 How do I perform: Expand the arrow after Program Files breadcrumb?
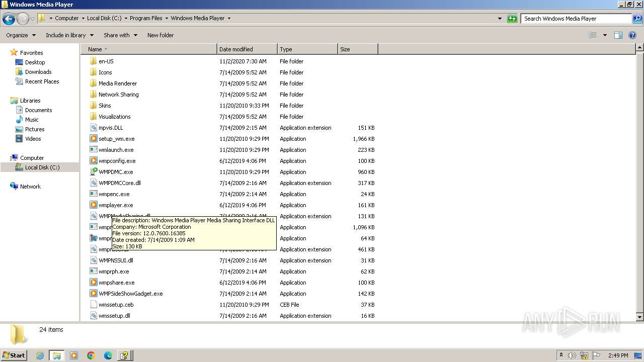tap(167, 18)
